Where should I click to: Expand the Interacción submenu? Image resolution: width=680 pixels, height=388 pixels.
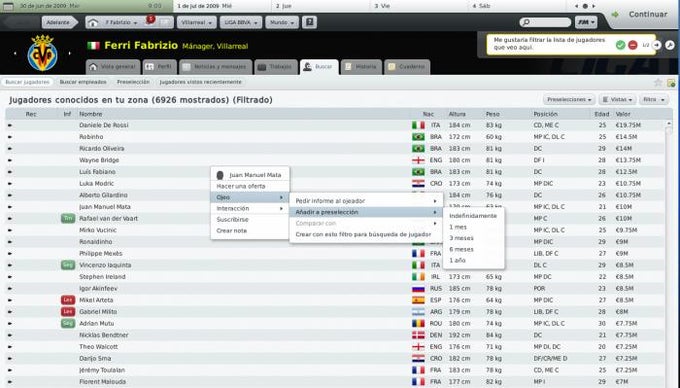(250, 209)
